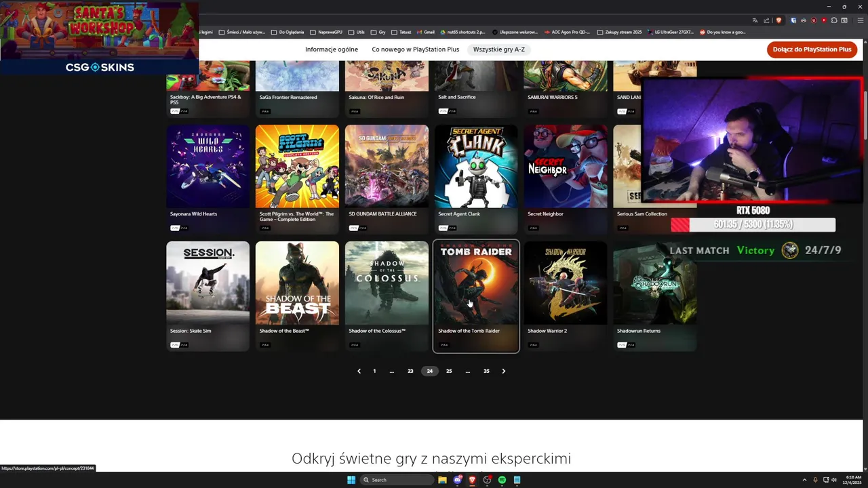The height and width of the screenshot is (488, 868).
Task: Go to page 25 of games list
Action: point(449,371)
